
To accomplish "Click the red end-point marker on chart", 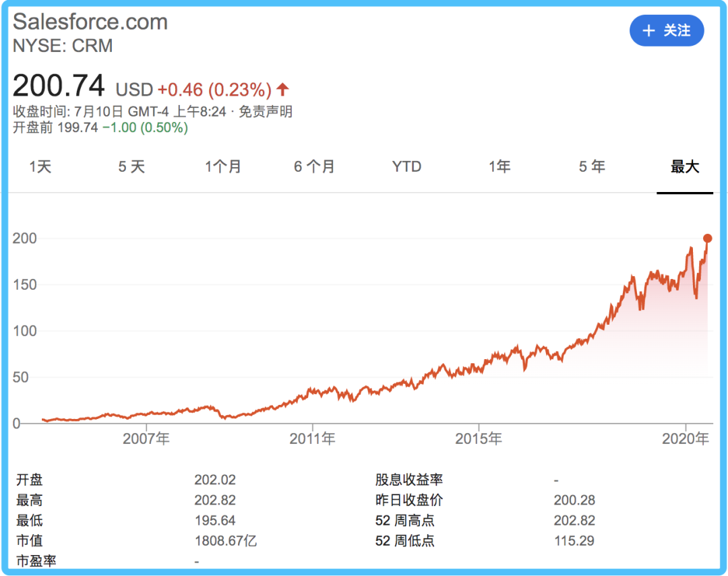I will click(x=708, y=238).
